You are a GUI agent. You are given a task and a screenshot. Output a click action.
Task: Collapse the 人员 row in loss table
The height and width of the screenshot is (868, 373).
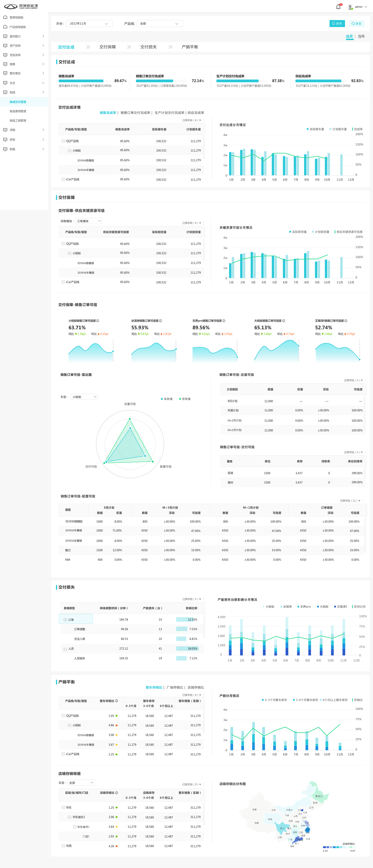click(x=65, y=649)
